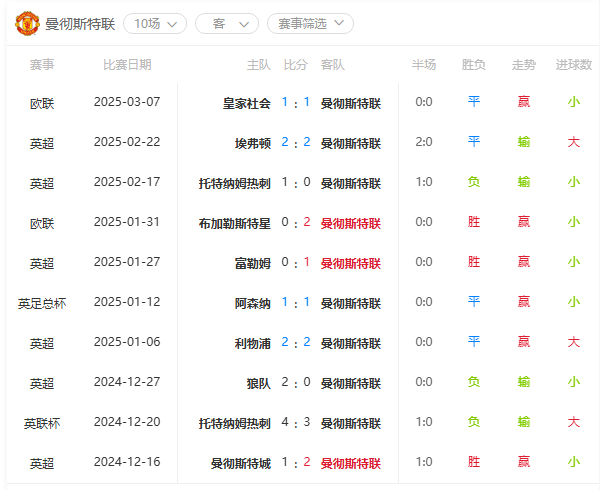Select home team 皇家社会
The width and height of the screenshot is (600, 490).
point(247,103)
